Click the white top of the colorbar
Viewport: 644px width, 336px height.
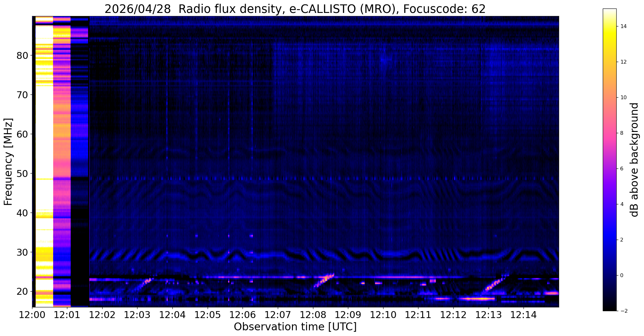(609, 13)
